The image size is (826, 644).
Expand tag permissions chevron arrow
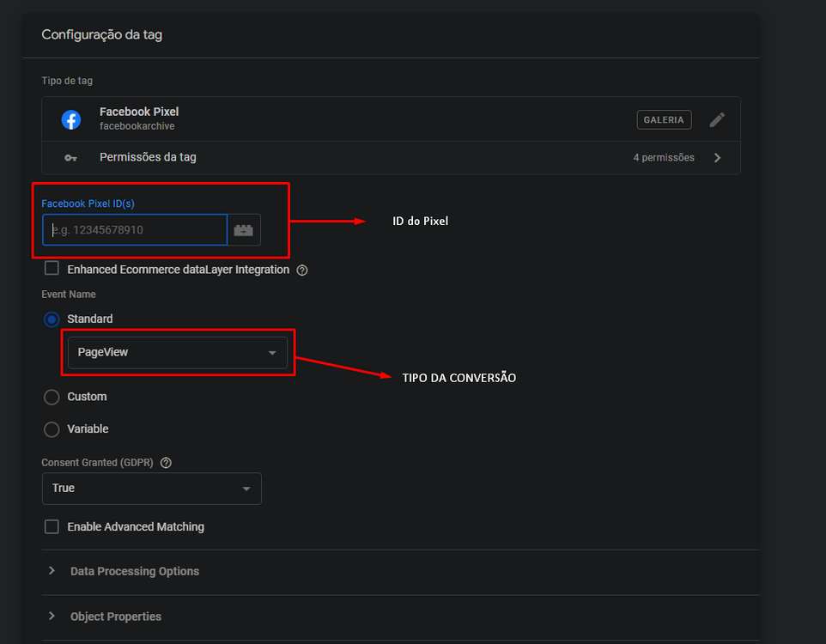[x=717, y=158]
